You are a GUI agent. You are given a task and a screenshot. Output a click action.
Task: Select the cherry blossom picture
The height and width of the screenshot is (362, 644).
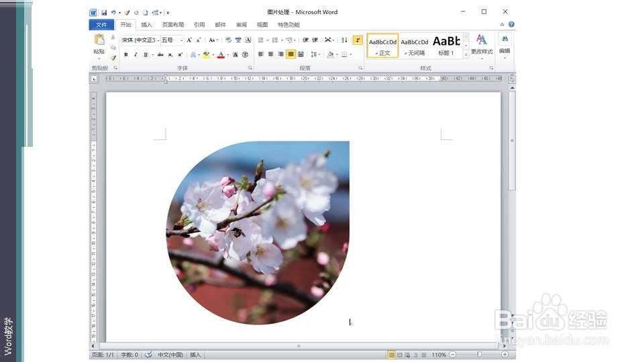[x=258, y=233]
